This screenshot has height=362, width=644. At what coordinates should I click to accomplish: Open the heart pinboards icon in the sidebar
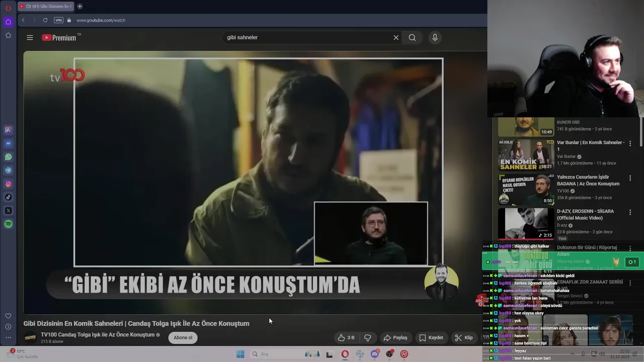point(8,316)
